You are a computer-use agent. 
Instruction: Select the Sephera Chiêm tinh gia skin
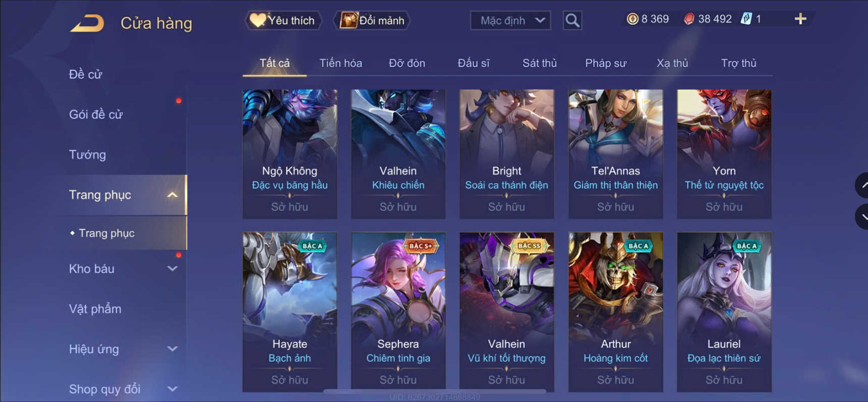point(398,312)
